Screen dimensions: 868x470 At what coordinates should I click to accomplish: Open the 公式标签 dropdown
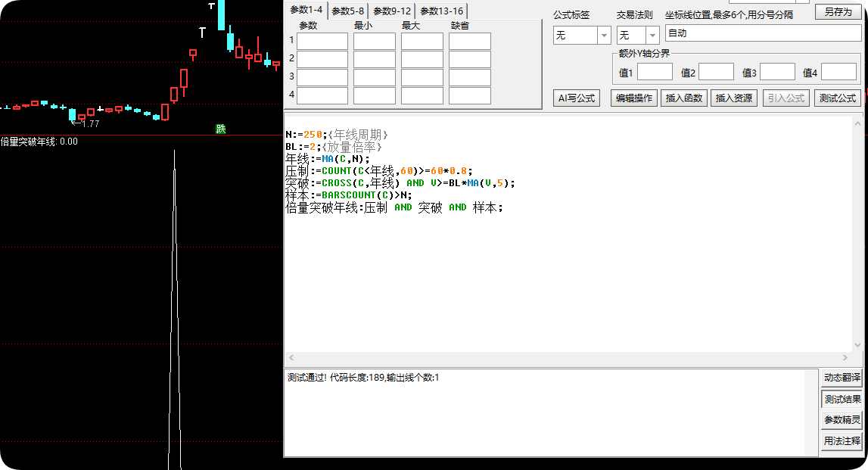coord(604,36)
